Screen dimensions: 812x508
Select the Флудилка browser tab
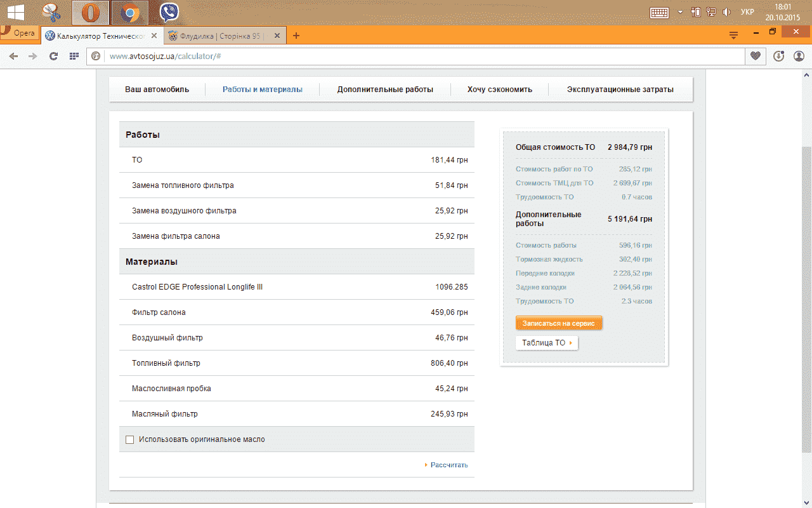219,36
